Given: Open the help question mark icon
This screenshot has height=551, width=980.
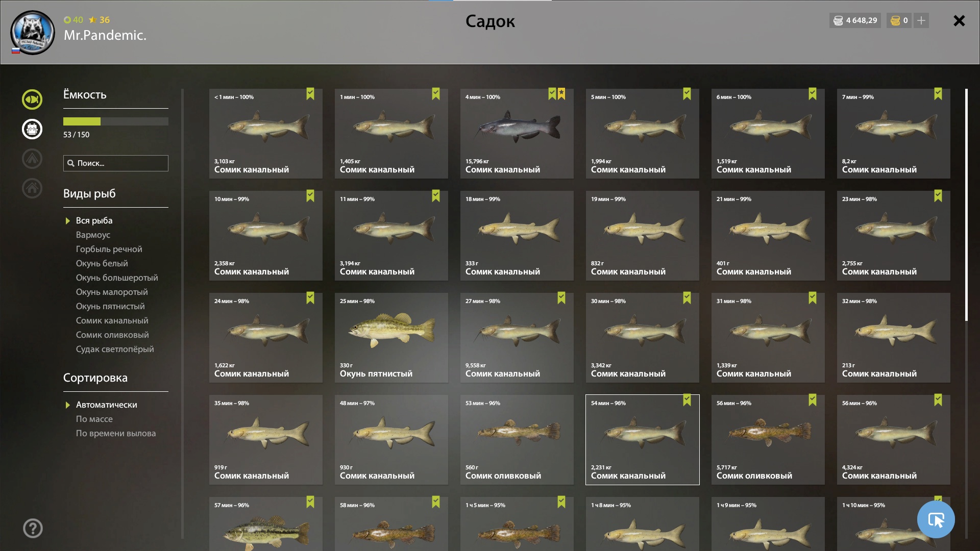Looking at the screenshot, I should point(33,528).
